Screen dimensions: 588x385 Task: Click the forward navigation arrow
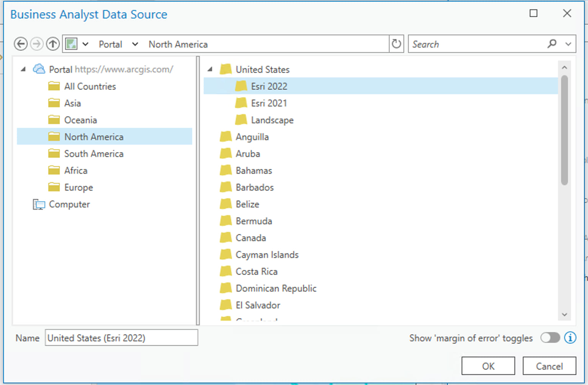tap(37, 44)
